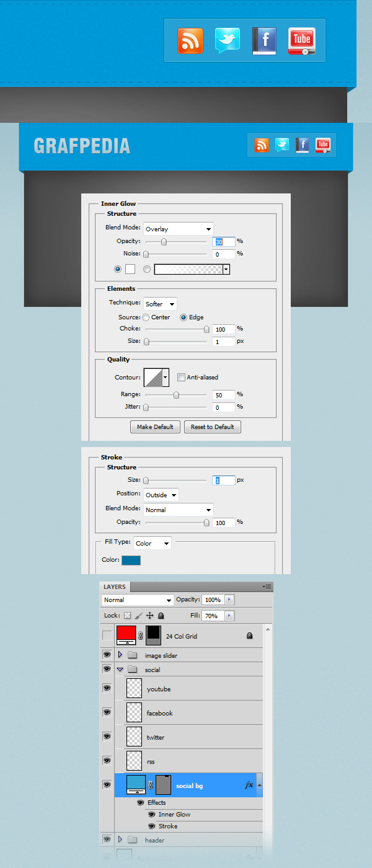
Task: Hide the twitter layer using its eye icon
Action: pyautogui.click(x=107, y=737)
